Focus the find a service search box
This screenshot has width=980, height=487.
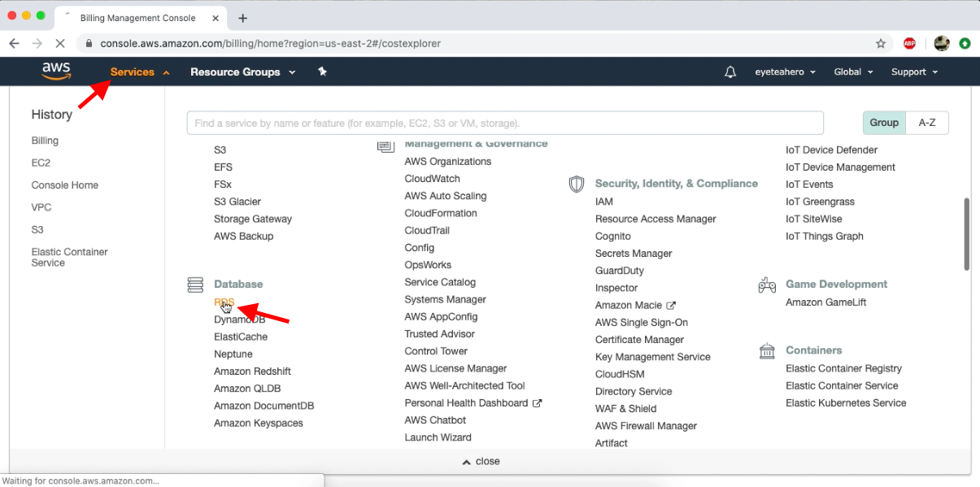coord(505,123)
